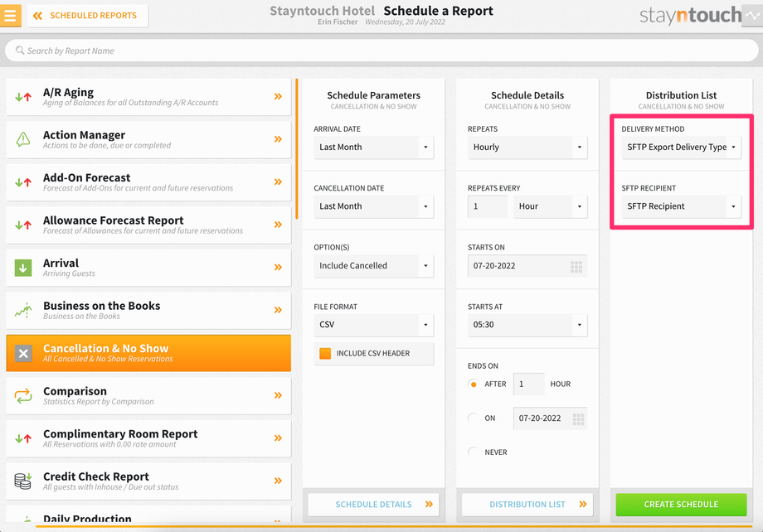
Task: Click the Credit Check Report coins icon
Action: tap(23, 481)
